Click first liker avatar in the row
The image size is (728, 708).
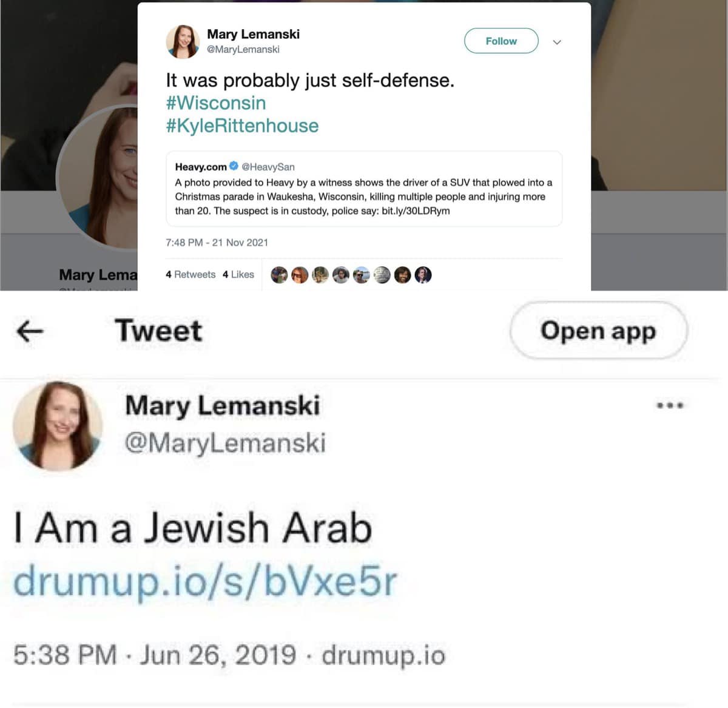pos(279,275)
